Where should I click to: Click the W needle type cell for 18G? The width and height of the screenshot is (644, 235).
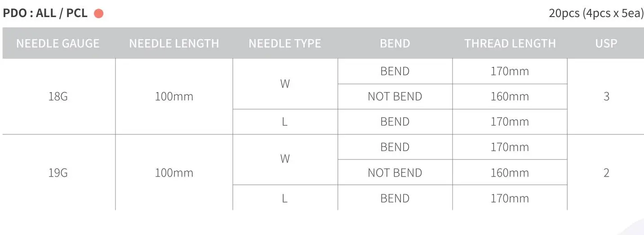point(285,84)
